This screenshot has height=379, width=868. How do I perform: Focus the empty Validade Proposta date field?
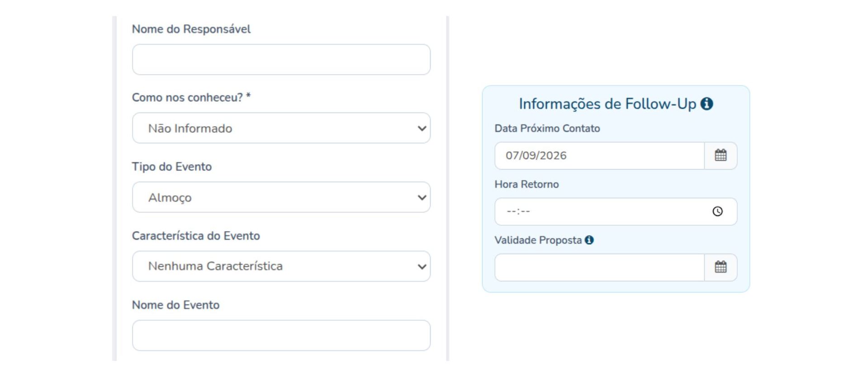599,267
